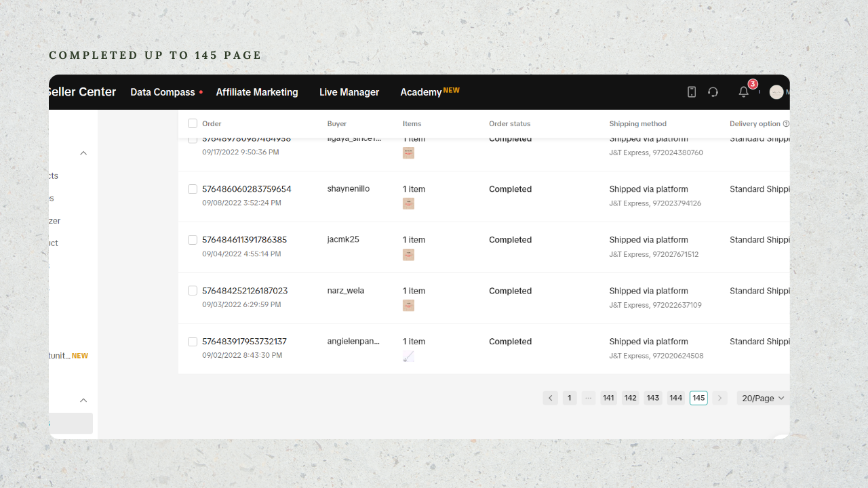868x488 pixels.
Task: Open order number 576484252126187023
Action: click(x=245, y=291)
